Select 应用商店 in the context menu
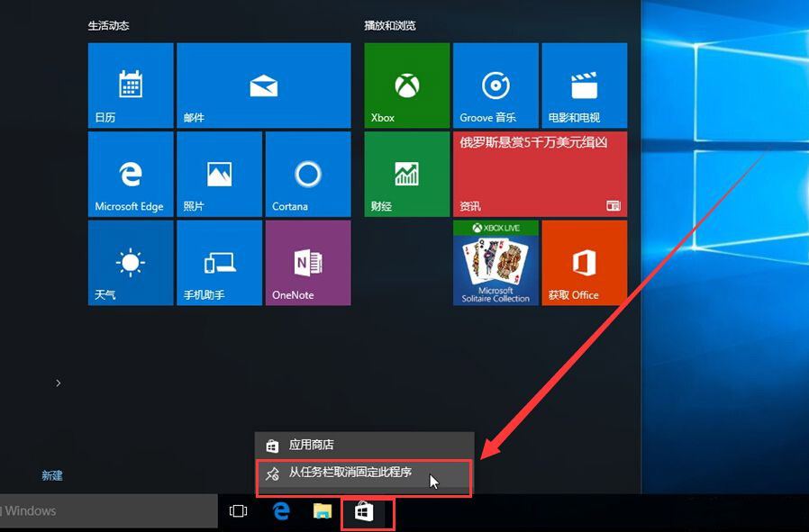The width and height of the screenshot is (809, 532). tap(364, 445)
